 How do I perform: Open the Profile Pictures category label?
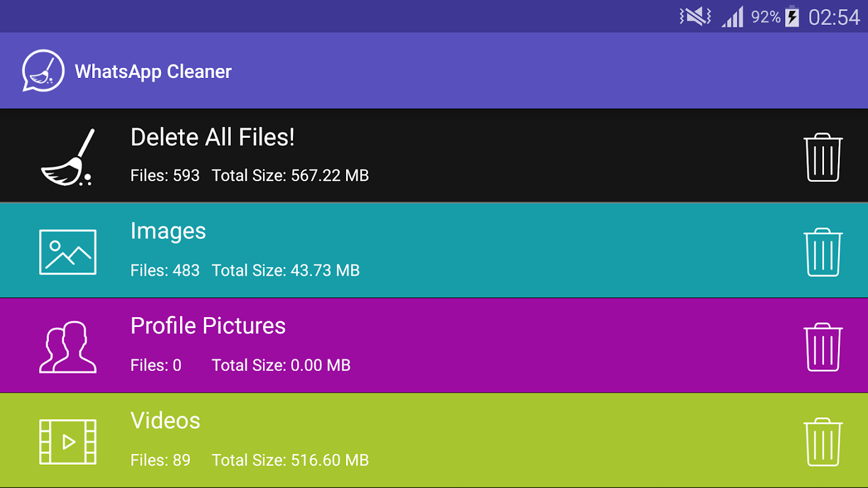click(x=208, y=326)
